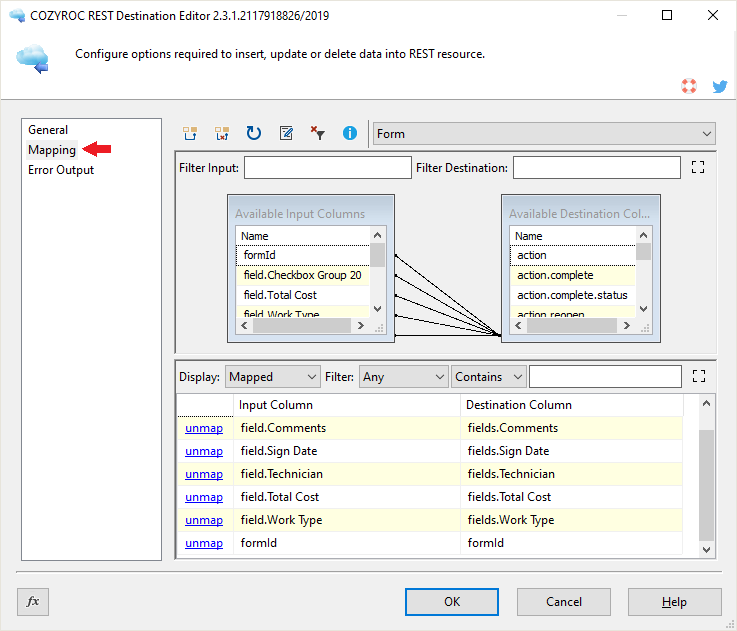
Task: Select the fields.Sign Date destination cell
Action: [572, 451]
